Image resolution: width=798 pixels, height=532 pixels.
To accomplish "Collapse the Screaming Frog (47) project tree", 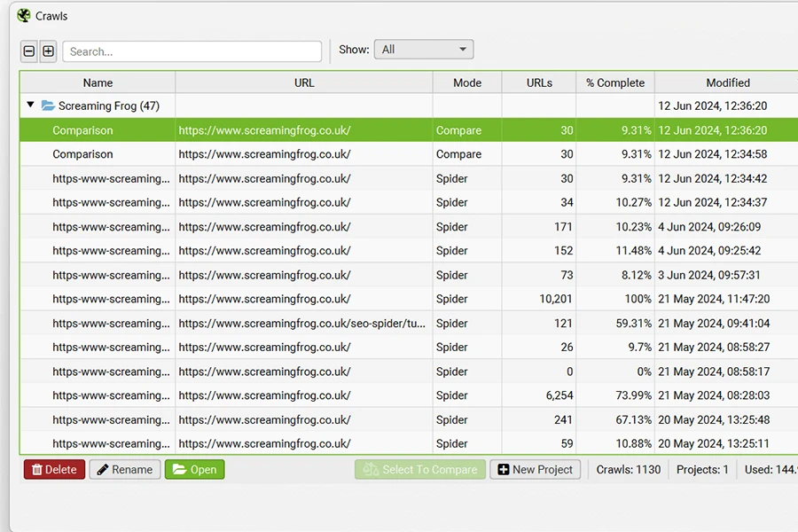I will click(x=30, y=105).
